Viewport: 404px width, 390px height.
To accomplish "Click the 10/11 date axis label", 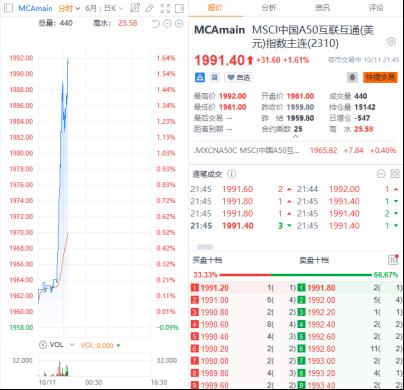I will (47, 382).
